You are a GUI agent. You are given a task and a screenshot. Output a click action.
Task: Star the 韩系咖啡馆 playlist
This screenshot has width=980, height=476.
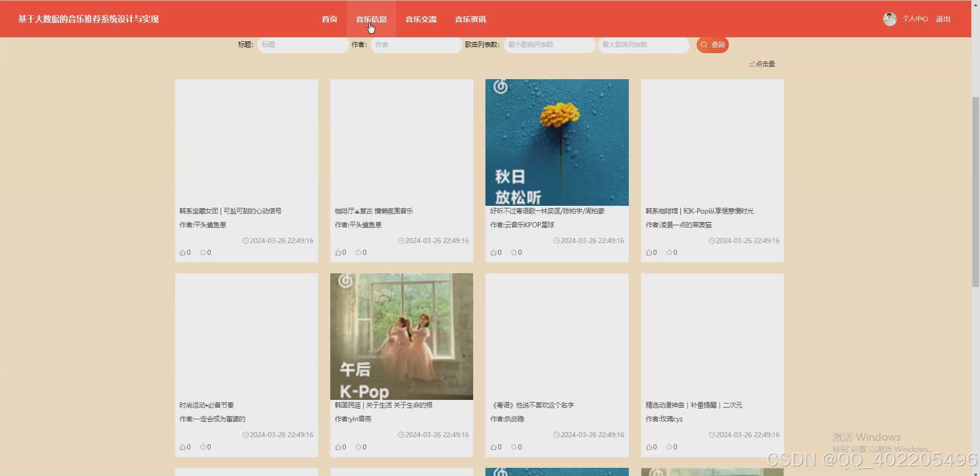672,252
